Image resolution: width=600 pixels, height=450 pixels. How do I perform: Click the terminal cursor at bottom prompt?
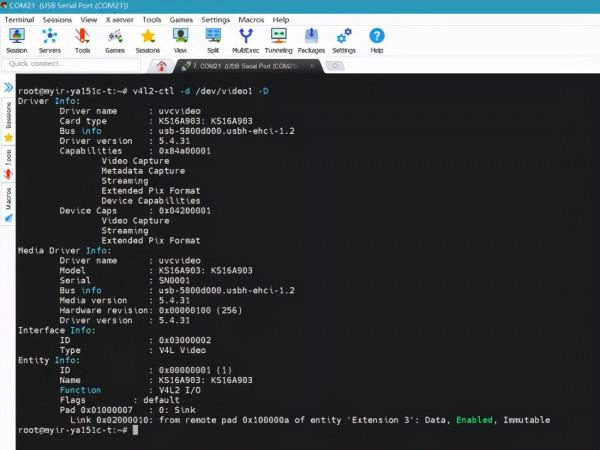[x=135, y=430]
